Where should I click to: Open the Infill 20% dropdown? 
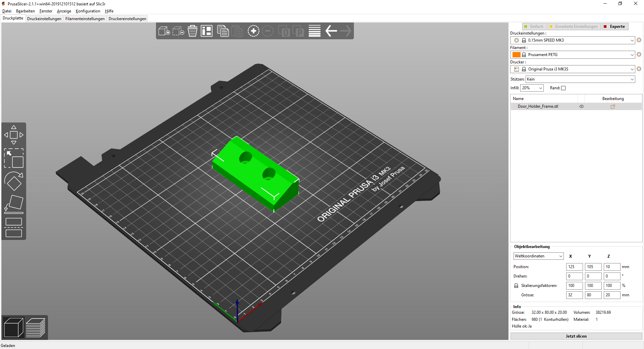coord(532,88)
